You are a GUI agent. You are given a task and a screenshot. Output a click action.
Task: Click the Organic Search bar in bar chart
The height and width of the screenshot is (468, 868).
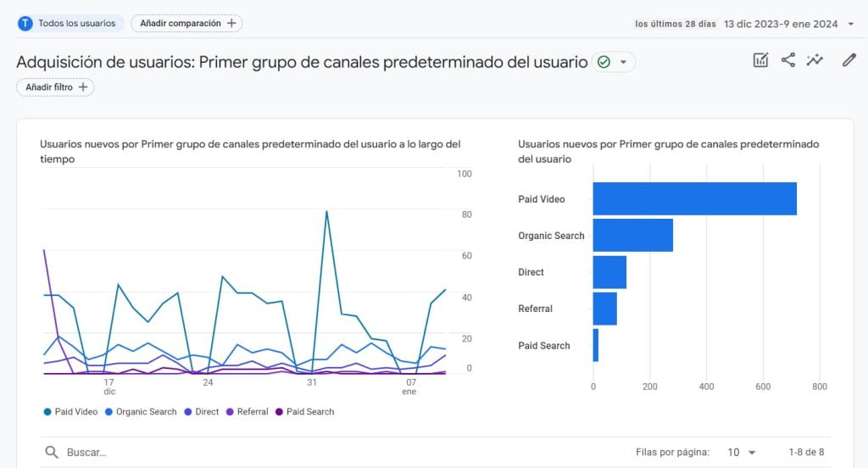click(x=632, y=236)
